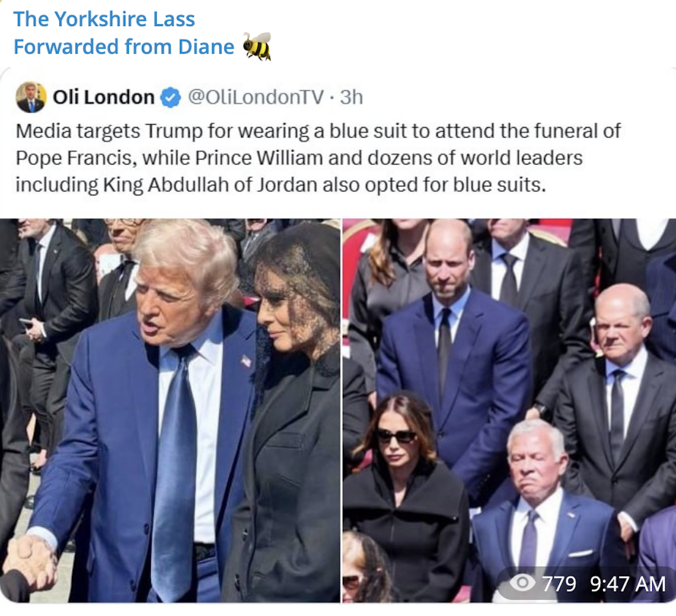
Task: Open the right photo of seated attendees
Action: 509,410
